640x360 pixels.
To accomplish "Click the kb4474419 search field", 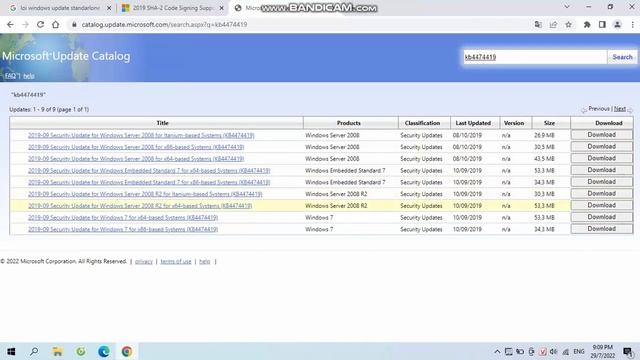I will click(x=535, y=57).
